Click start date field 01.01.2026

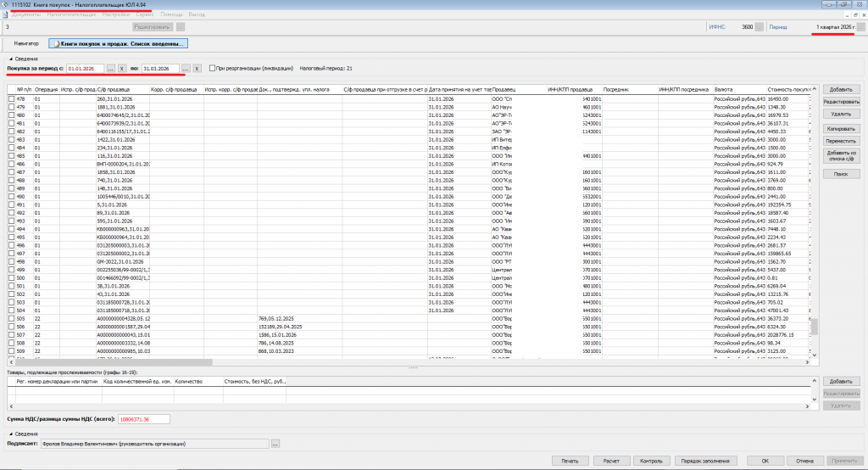pos(86,68)
